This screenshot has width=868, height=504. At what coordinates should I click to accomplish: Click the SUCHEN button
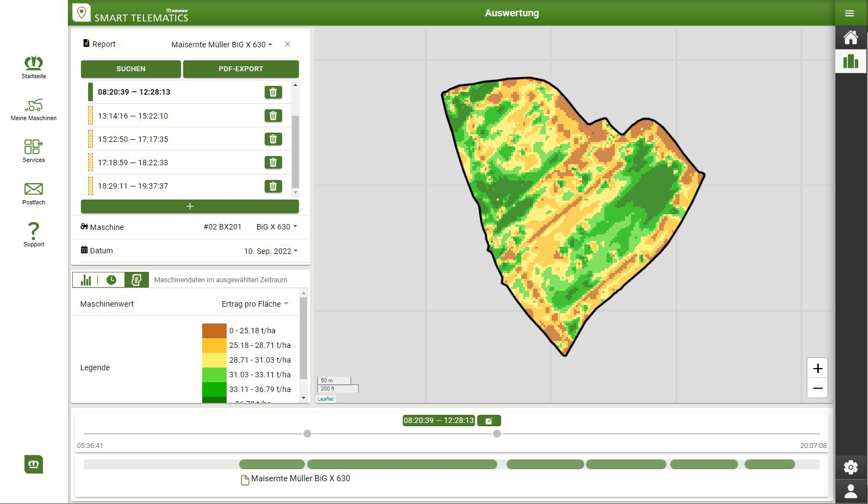(x=131, y=69)
